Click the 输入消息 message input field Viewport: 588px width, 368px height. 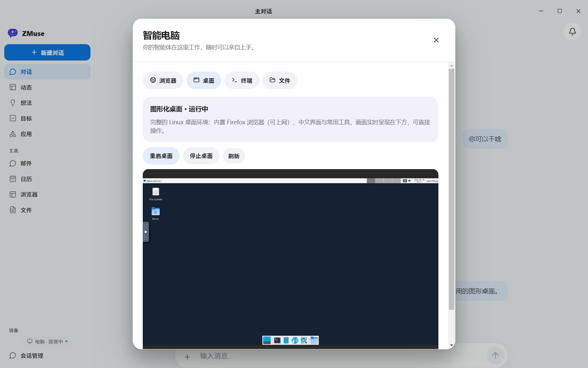coord(340,356)
